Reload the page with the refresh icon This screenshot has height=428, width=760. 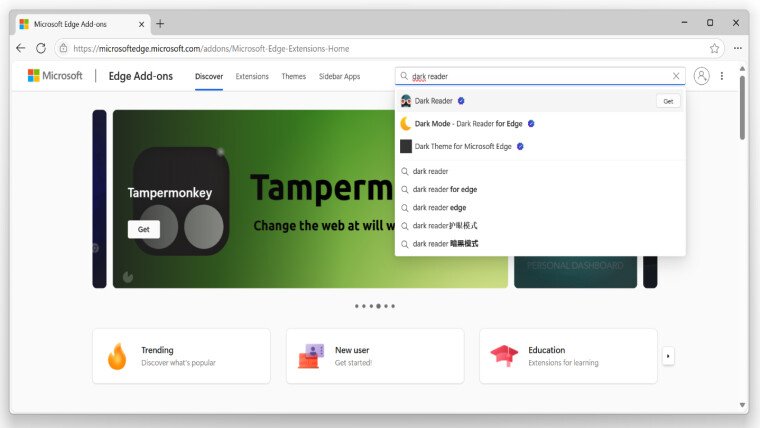click(41, 48)
